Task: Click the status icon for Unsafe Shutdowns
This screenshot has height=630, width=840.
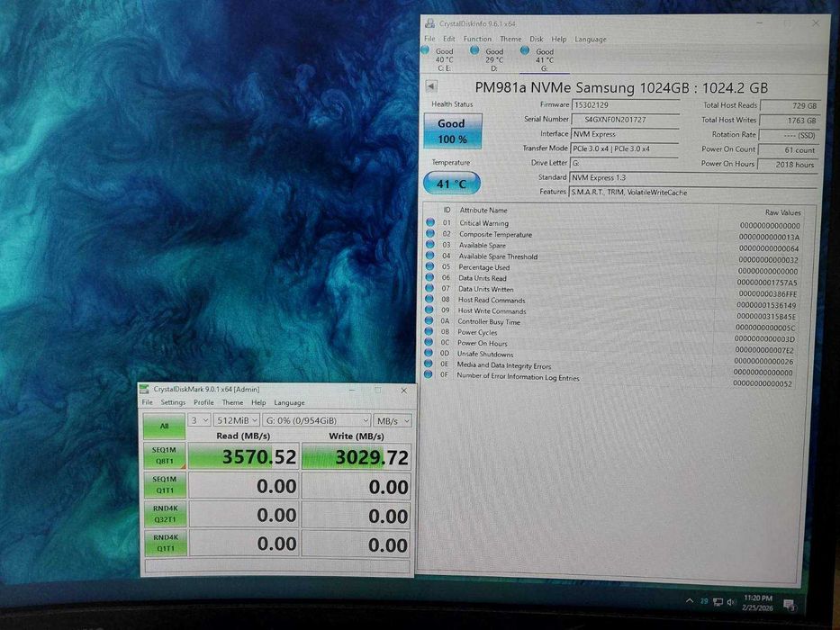Action: pos(428,353)
